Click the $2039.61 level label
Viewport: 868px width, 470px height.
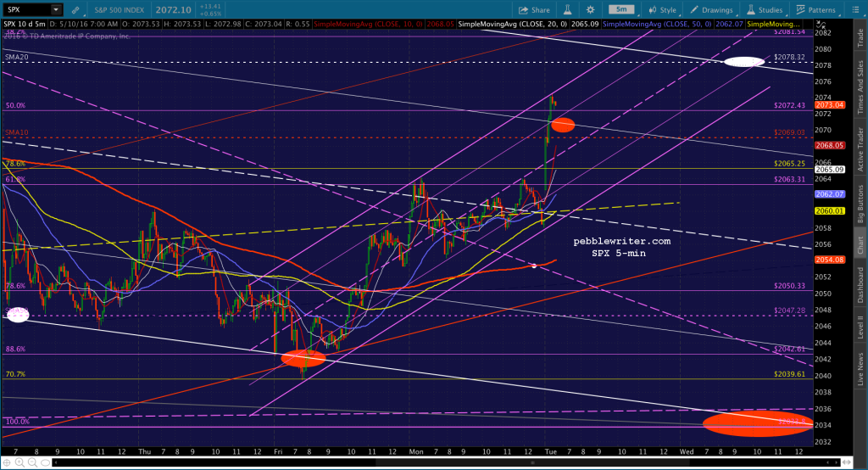[789, 374]
